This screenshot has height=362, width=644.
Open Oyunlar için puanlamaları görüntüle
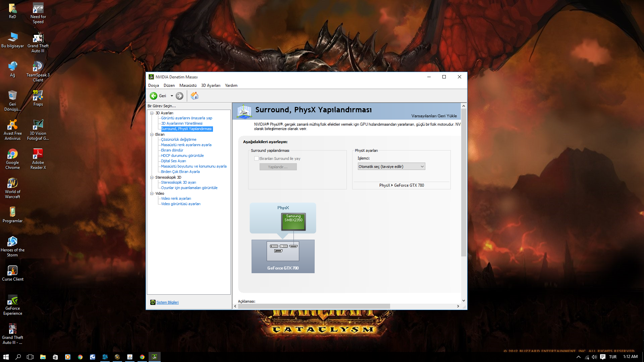coord(189,188)
